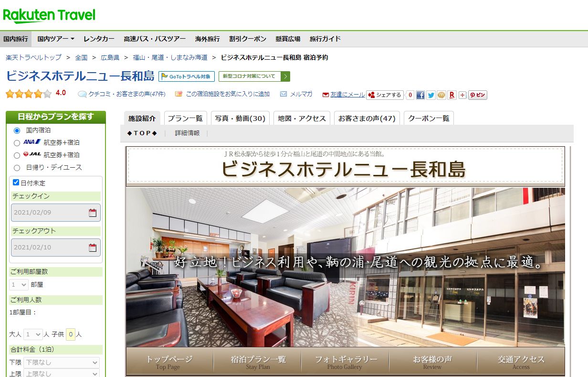Click the お客様の声 Review banner button
588x377 pixels.
(x=432, y=362)
